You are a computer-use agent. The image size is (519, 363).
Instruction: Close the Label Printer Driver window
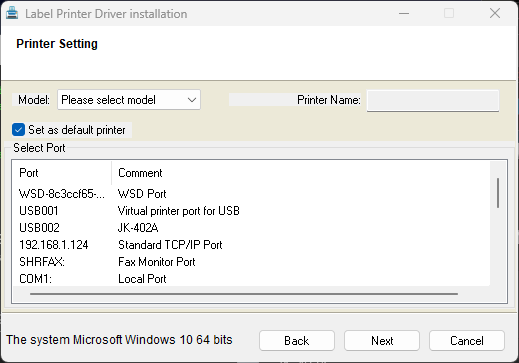click(495, 14)
